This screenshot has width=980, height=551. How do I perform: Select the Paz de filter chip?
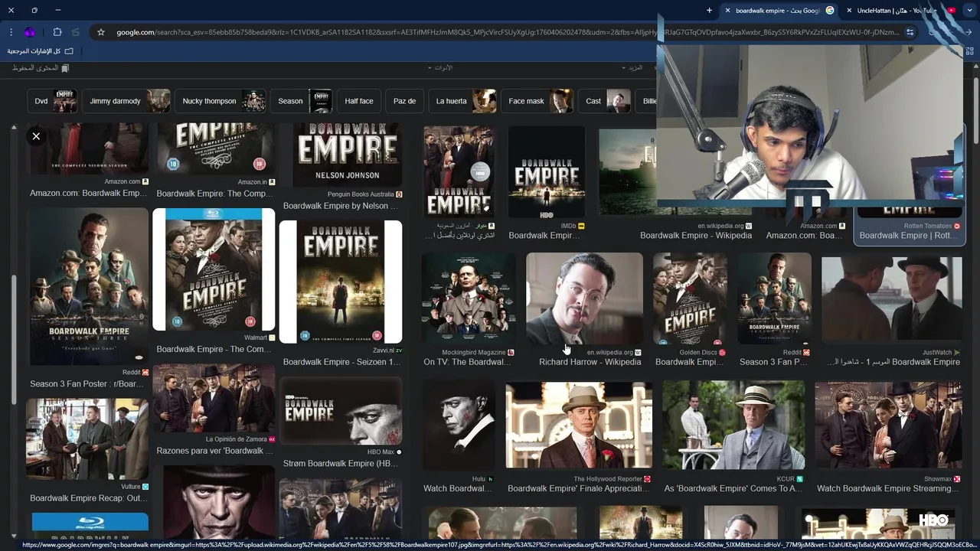click(405, 101)
